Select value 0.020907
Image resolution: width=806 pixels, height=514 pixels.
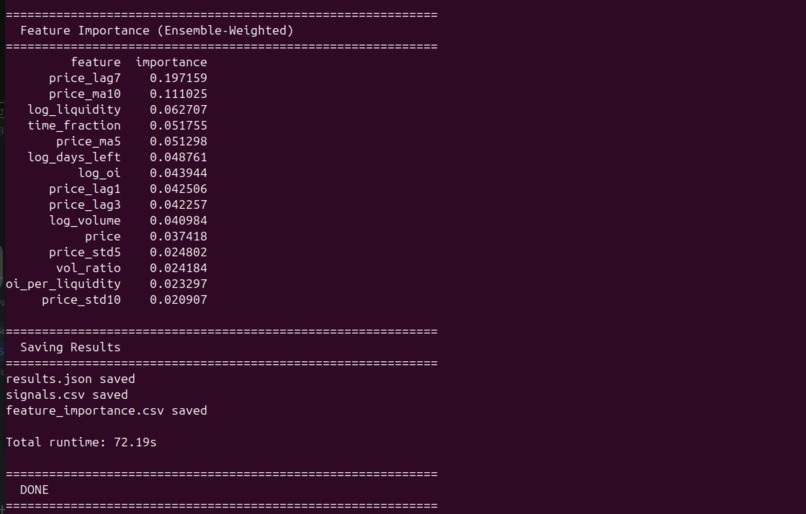[178, 300]
